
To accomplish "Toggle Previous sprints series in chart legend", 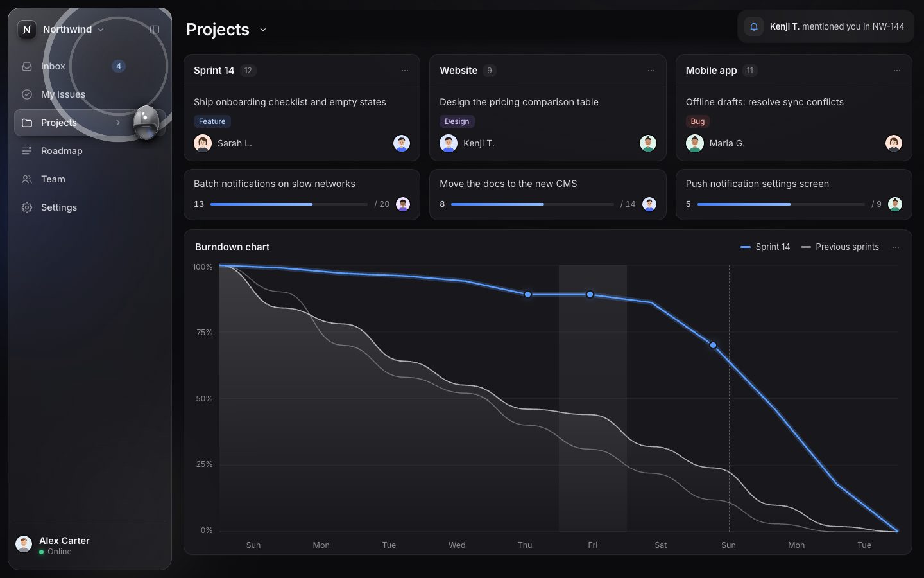I will click(x=840, y=247).
